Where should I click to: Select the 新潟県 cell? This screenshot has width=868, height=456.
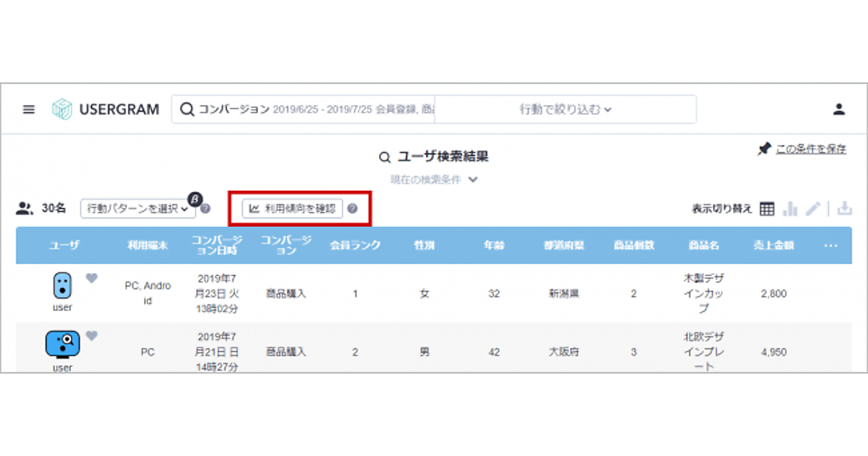click(564, 294)
